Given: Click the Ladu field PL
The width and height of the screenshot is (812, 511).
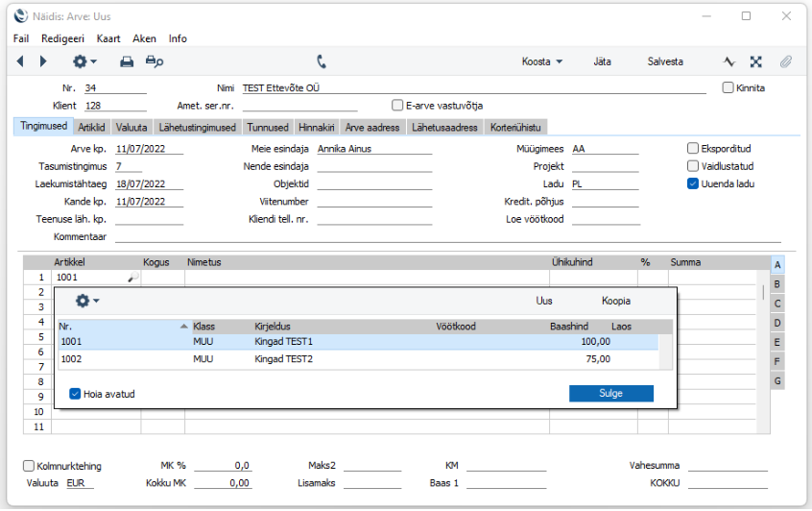Looking at the screenshot, I should 605,184.
